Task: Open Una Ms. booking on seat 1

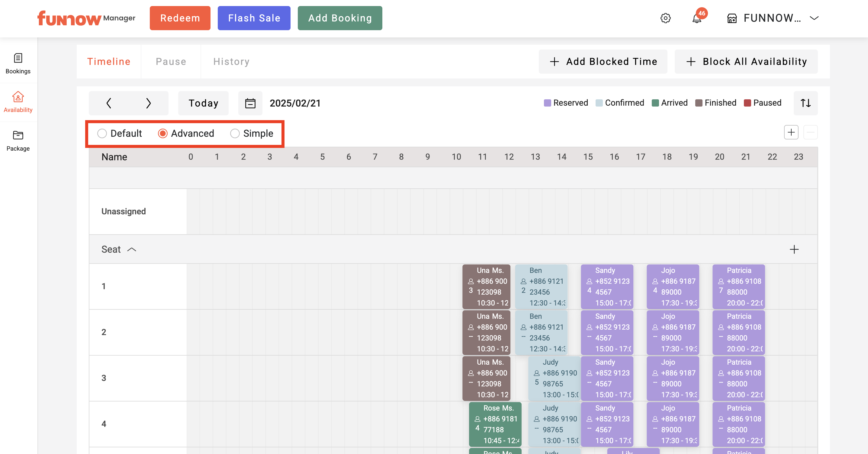Action: (x=486, y=286)
